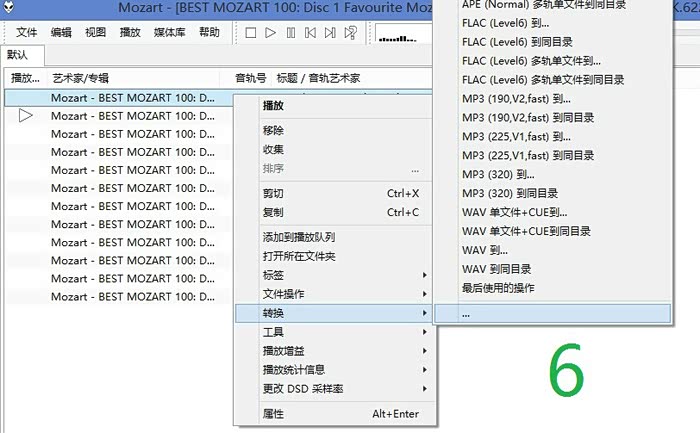Select FLAC (Level6) 多轨单文件到同目录 preset

(x=553, y=80)
